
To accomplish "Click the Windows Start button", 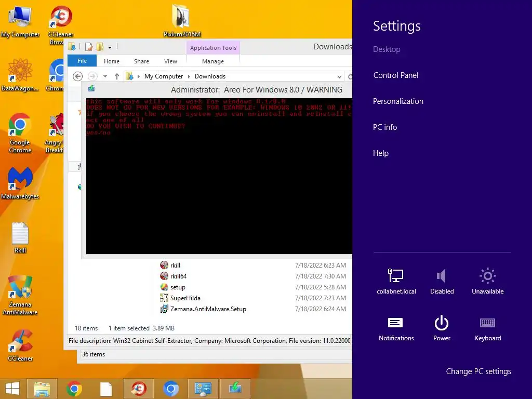I will coord(12,389).
